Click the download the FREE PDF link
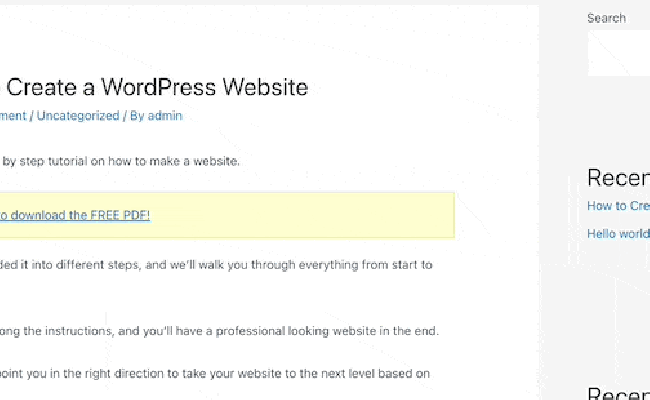The width and height of the screenshot is (650, 400). (75, 215)
